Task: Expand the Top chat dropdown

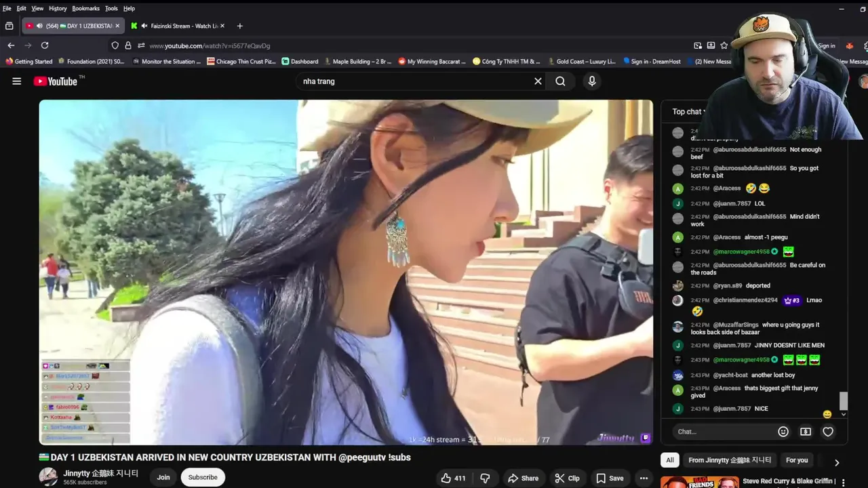Action: point(689,112)
